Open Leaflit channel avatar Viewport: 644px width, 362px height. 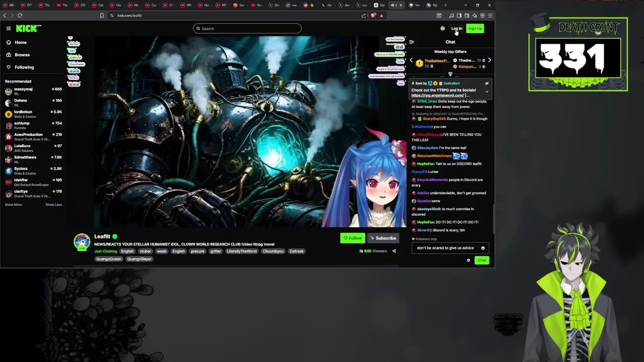pyautogui.click(x=82, y=242)
